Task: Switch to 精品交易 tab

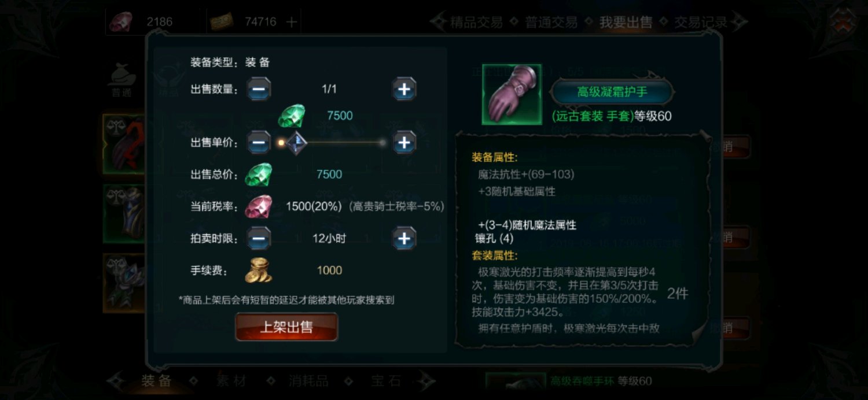Action: [x=476, y=23]
